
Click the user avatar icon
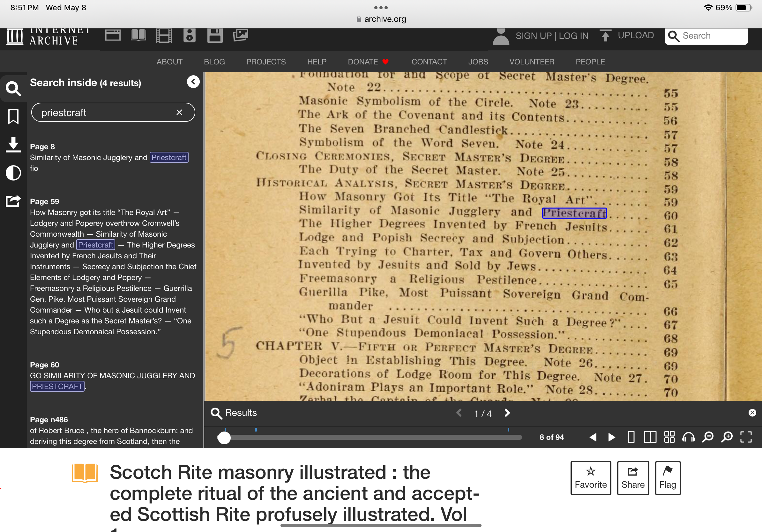click(x=501, y=36)
